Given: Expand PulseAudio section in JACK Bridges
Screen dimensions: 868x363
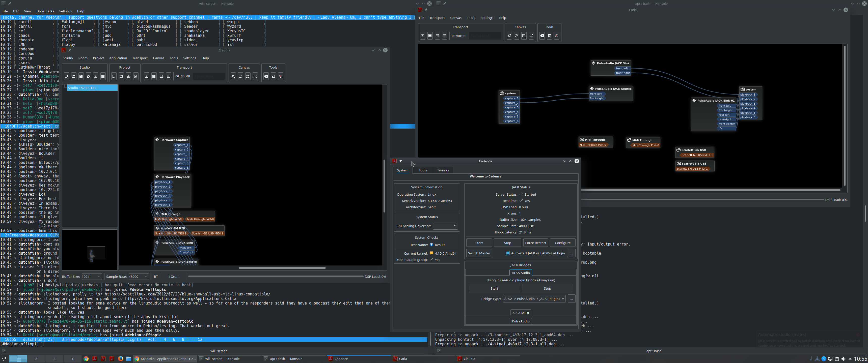Looking at the screenshot, I should 521,321.
